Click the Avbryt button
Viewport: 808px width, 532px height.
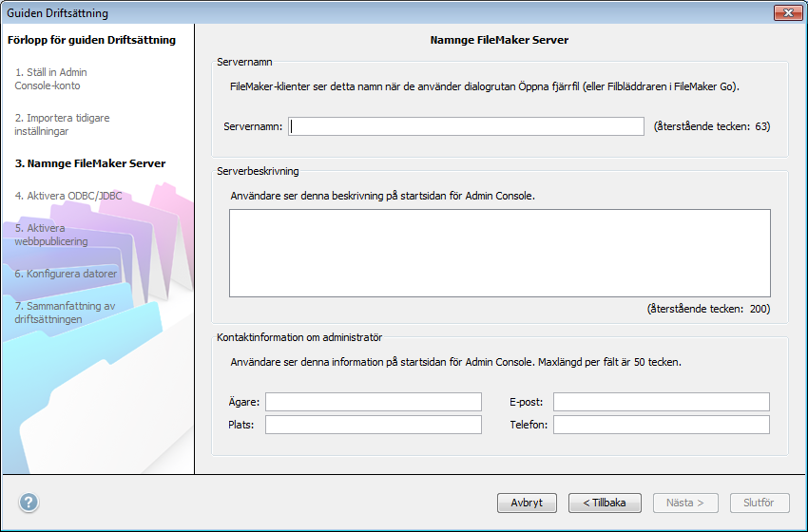tap(527, 503)
